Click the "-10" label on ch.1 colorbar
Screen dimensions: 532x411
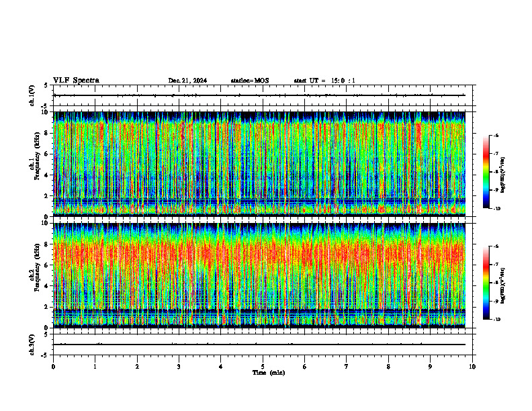[x=496, y=209]
